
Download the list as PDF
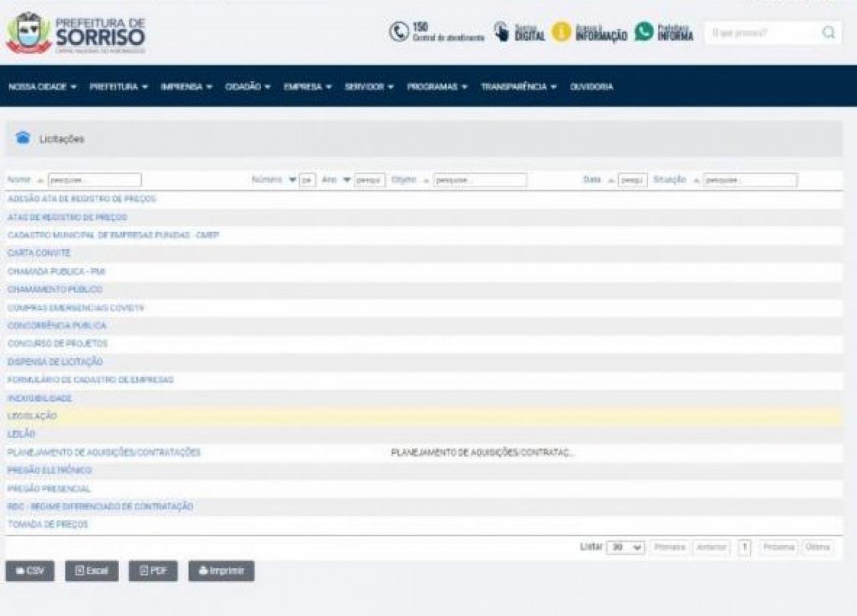[x=153, y=571]
